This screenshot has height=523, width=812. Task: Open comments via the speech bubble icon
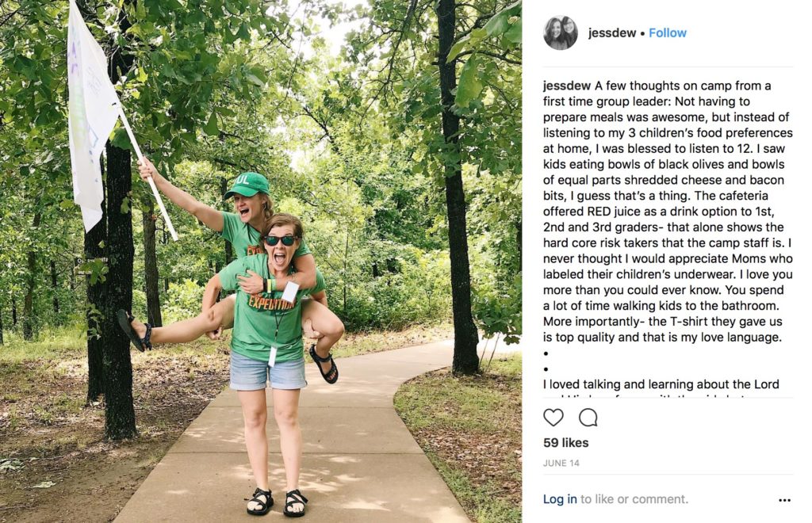[588, 417]
